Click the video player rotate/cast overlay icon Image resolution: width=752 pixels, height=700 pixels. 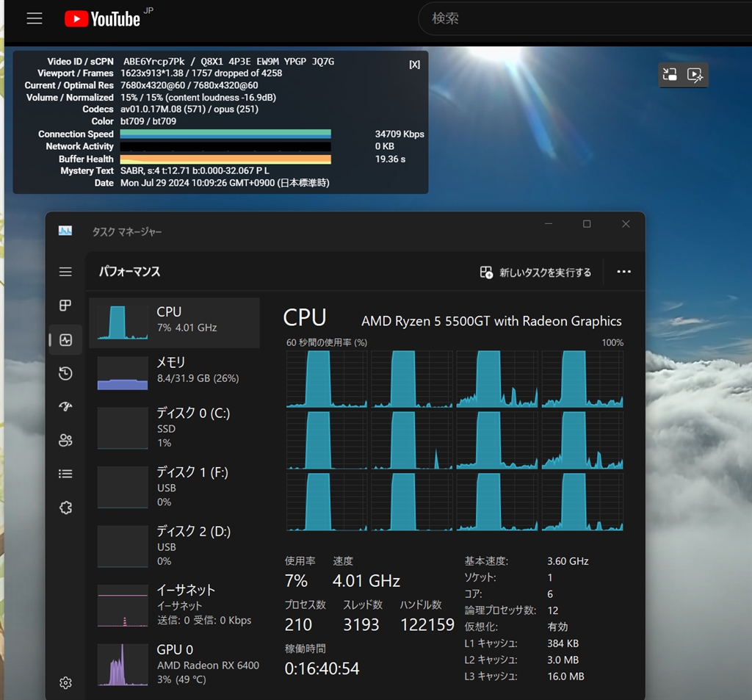(x=670, y=74)
